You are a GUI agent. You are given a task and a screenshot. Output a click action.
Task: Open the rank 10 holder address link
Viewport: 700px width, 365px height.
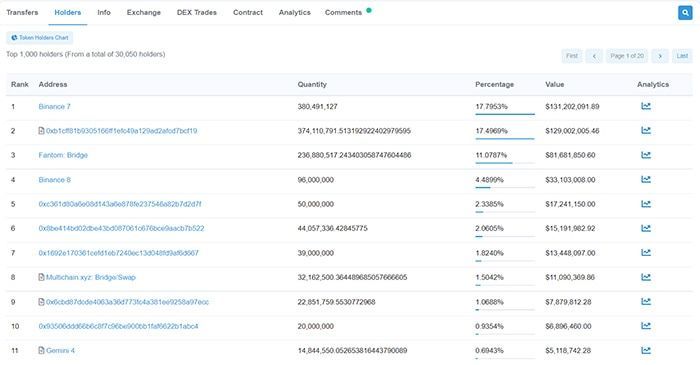point(118,326)
